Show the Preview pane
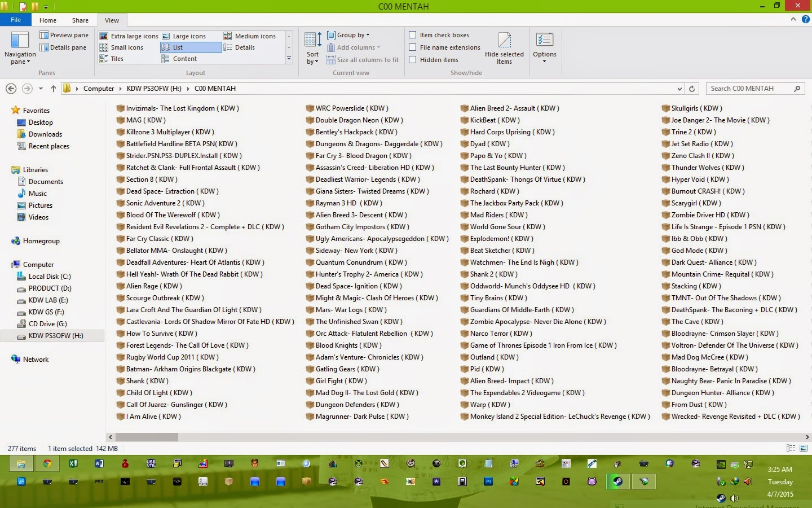 click(x=64, y=35)
